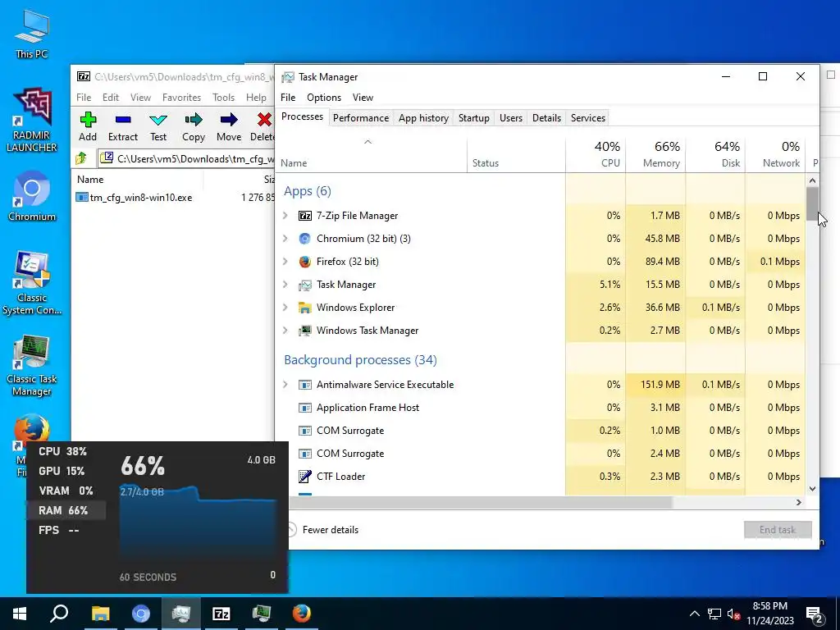Viewport: 840px width, 630px height.
Task: Click Firefox taskbar icon
Action: pyautogui.click(x=302, y=614)
